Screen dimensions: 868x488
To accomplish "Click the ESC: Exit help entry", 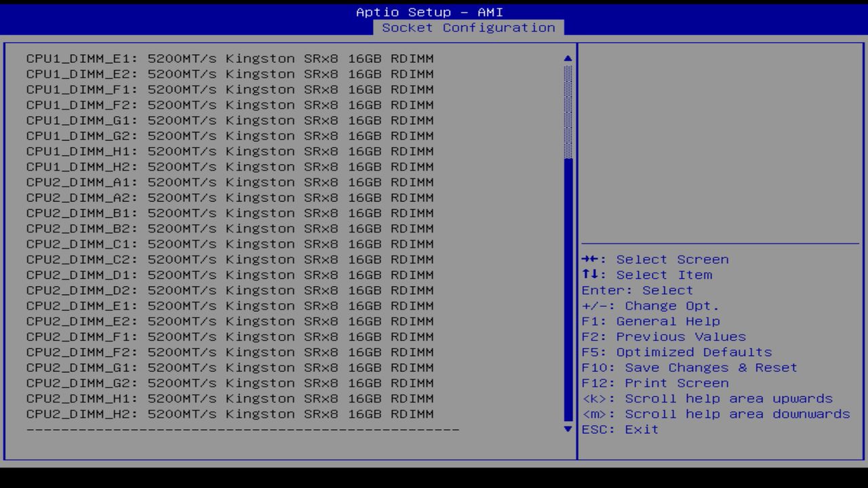I will tap(619, 429).
